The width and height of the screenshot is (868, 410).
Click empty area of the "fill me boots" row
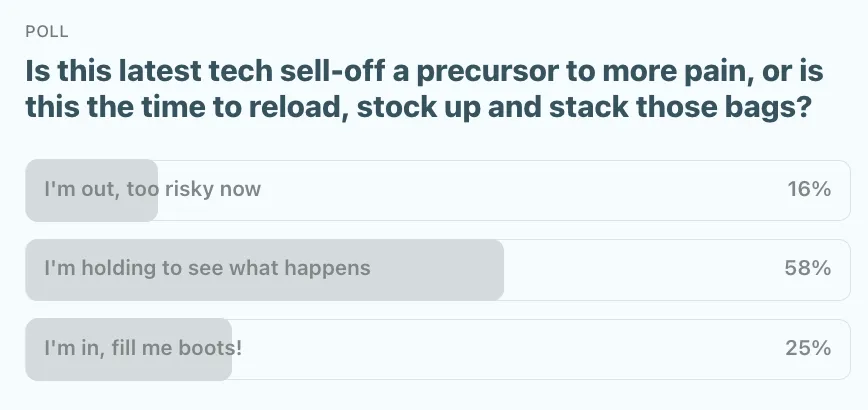pyautogui.click(x=500, y=348)
